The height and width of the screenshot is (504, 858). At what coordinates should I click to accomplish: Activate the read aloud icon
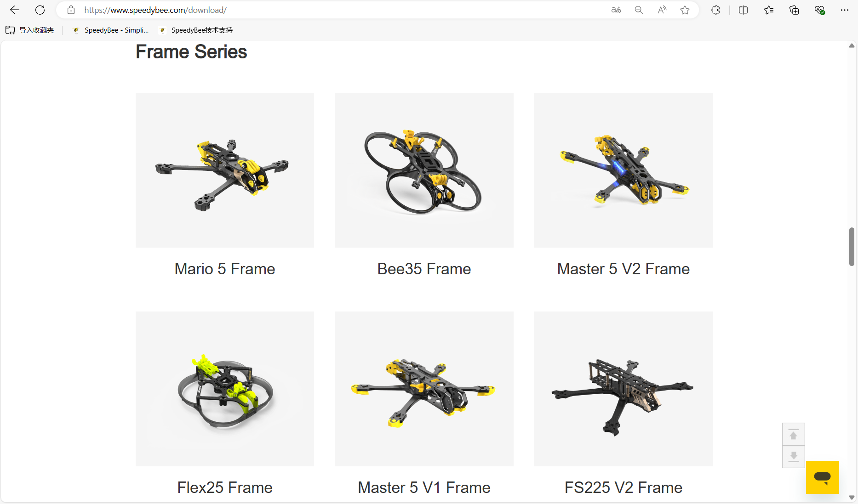click(x=662, y=10)
